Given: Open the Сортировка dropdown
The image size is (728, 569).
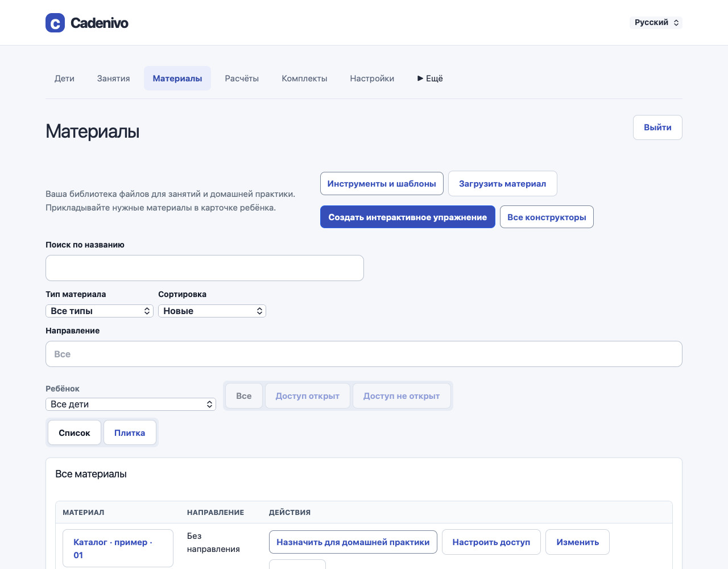Looking at the screenshot, I should (212, 311).
